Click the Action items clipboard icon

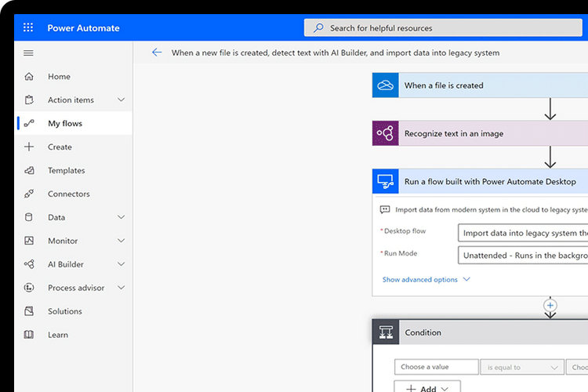pos(29,100)
